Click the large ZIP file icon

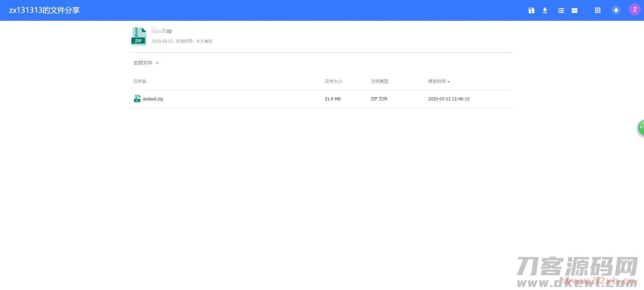138,36
